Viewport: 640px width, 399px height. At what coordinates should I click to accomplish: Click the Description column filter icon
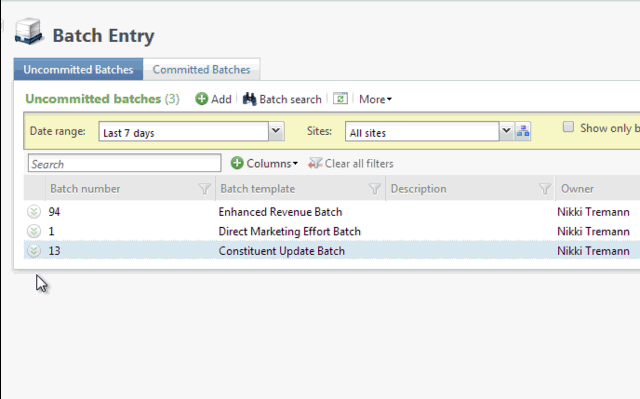point(544,188)
